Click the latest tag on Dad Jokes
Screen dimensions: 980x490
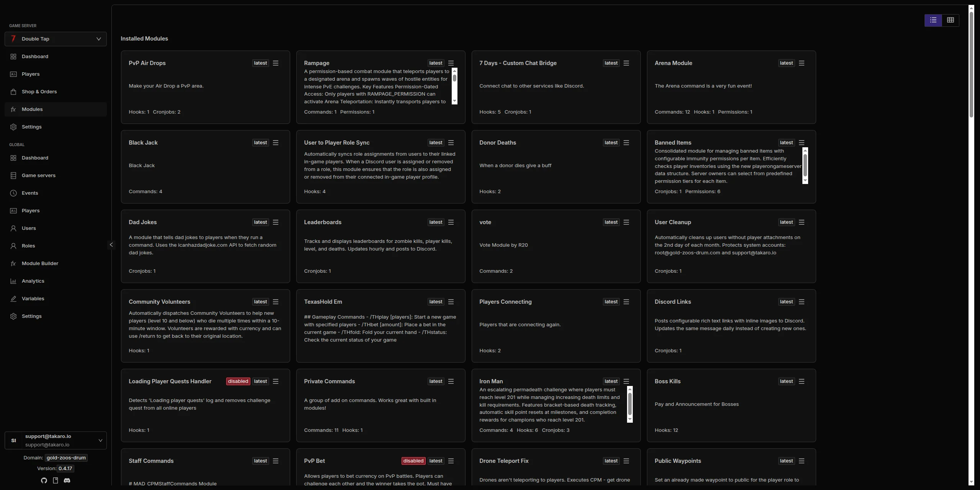260,222
